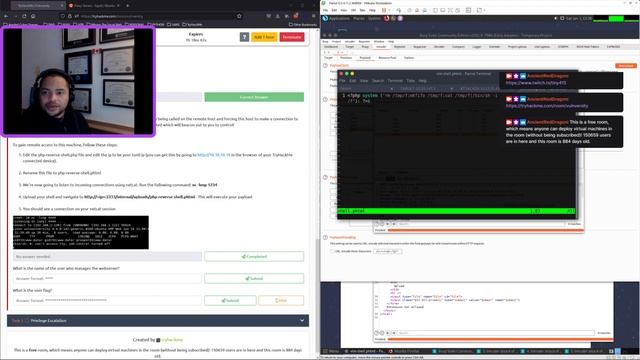Open the Intruder Positions sub-tab

(x=346, y=58)
